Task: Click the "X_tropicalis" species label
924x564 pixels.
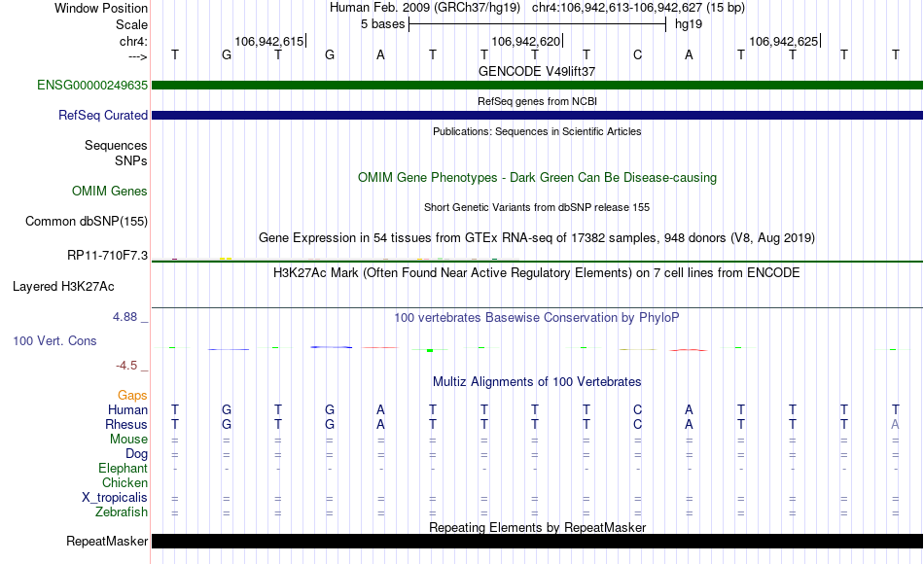Action: 115,498
